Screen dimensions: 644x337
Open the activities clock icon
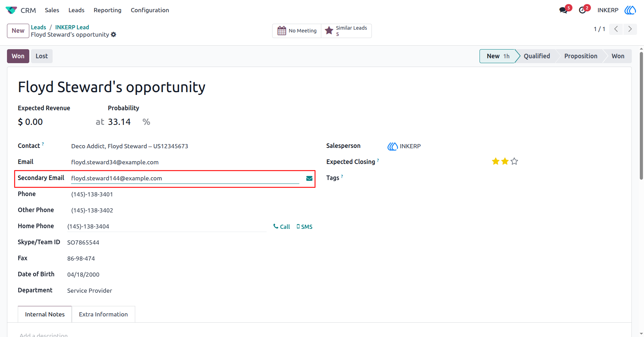582,10
